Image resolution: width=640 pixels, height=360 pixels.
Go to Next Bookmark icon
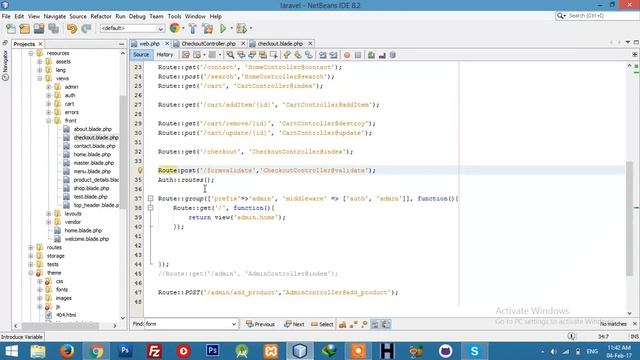(298, 55)
